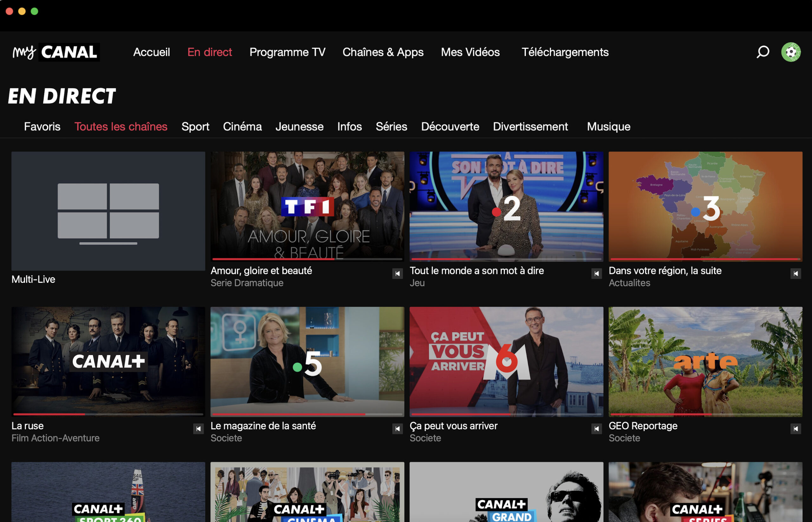Filter channels by Cinéma tab
Image resolution: width=812 pixels, height=522 pixels.
pyautogui.click(x=242, y=127)
